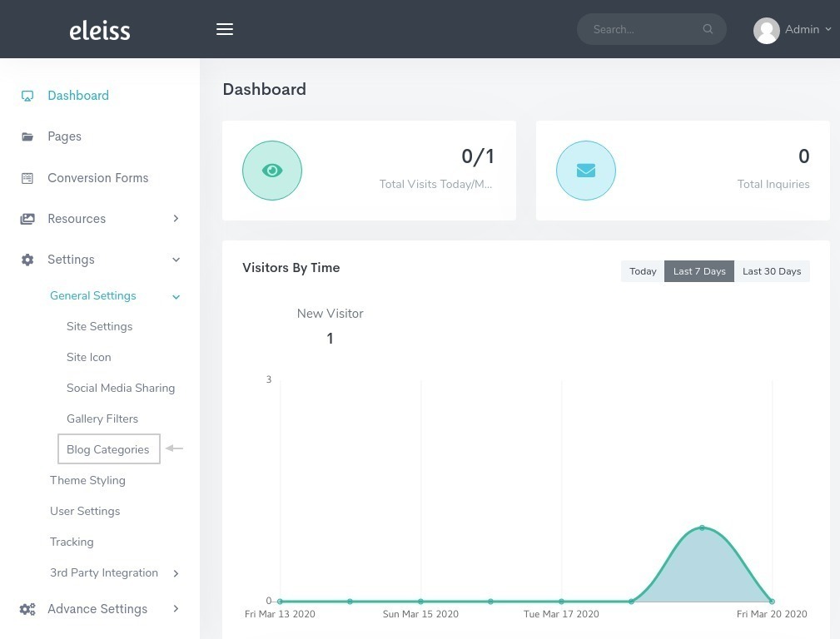The height and width of the screenshot is (639, 840).
Task: Go to Site Settings link
Action: (x=100, y=327)
